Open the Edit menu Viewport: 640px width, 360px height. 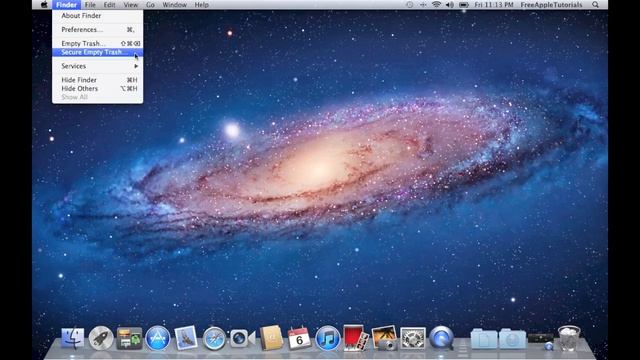(x=109, y=5)
